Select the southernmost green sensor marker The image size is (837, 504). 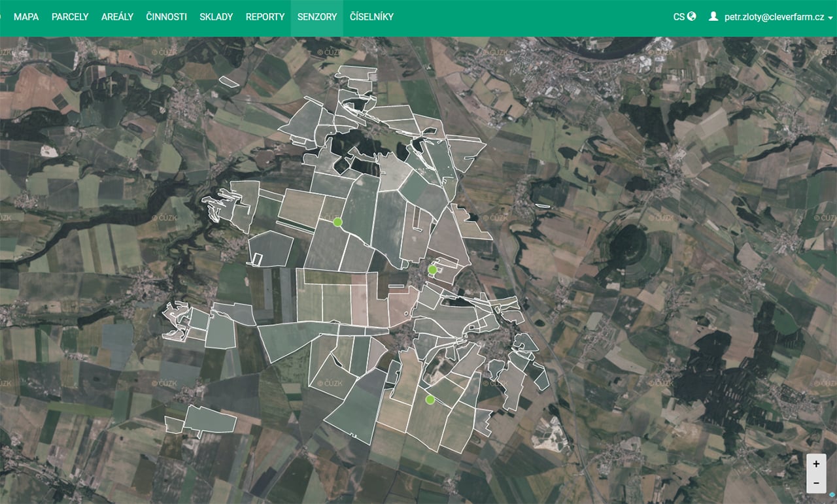[430, 399]
